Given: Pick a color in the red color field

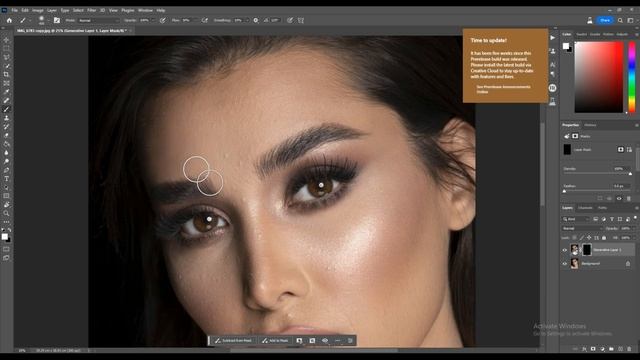Looking at the screenshot, I should click(599, 77).
